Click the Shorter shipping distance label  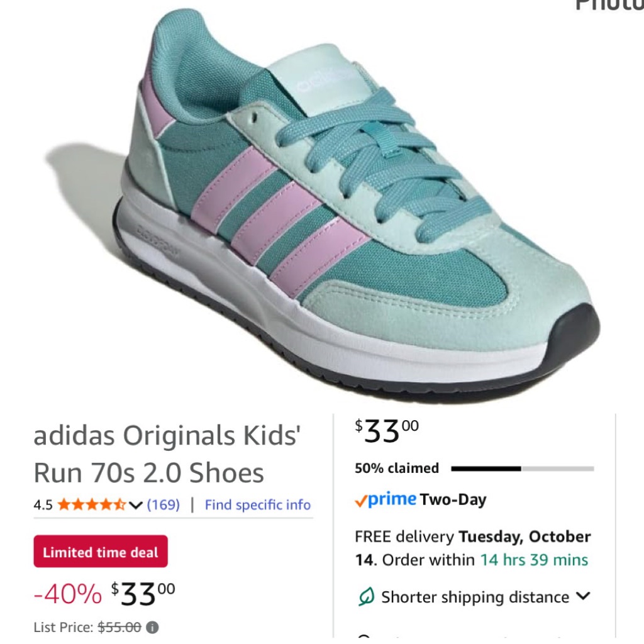[x=475, y=597]
